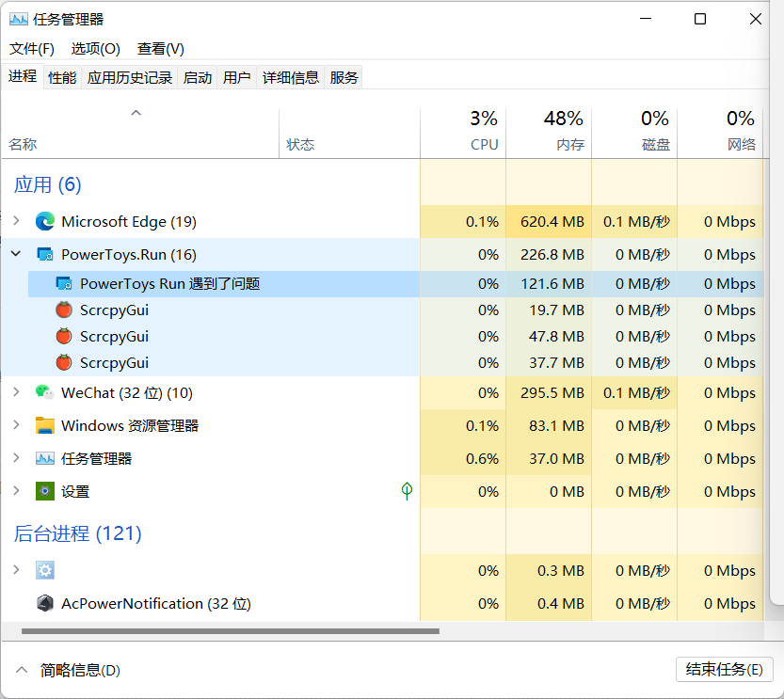Click the 任务管理器 icon in process list
The image size is (784, 699).
(x=44, y=458)
